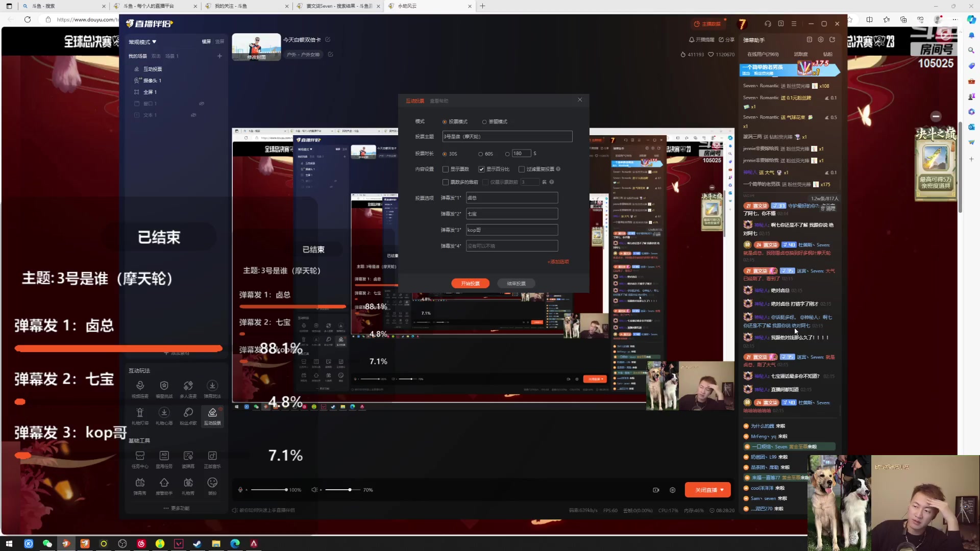
Task: Open 钻粉 tab in danmu assistant
Action: [x=828, y=54]
